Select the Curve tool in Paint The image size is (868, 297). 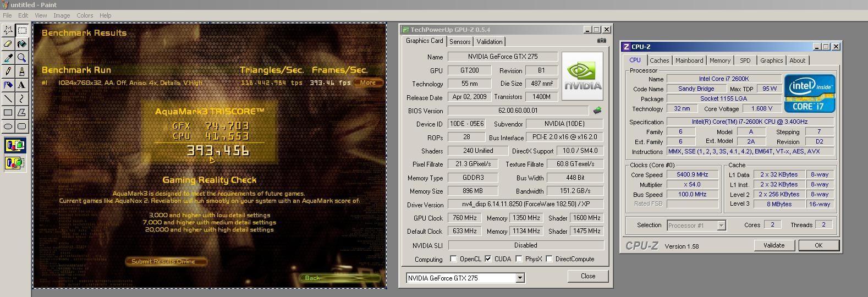pyautogui.click(x=22, y=99)
